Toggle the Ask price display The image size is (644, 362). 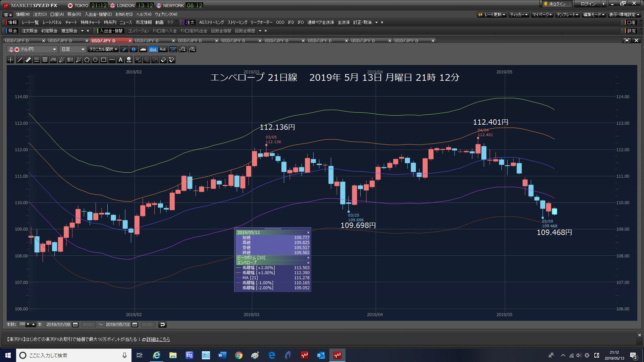tap(163, 49)
